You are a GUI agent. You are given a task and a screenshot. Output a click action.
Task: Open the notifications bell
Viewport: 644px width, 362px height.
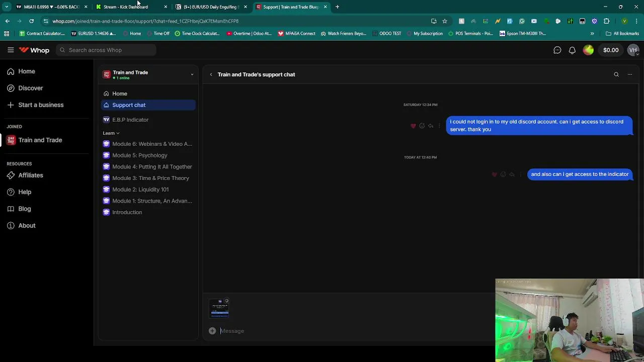click(x=572, y=50)
